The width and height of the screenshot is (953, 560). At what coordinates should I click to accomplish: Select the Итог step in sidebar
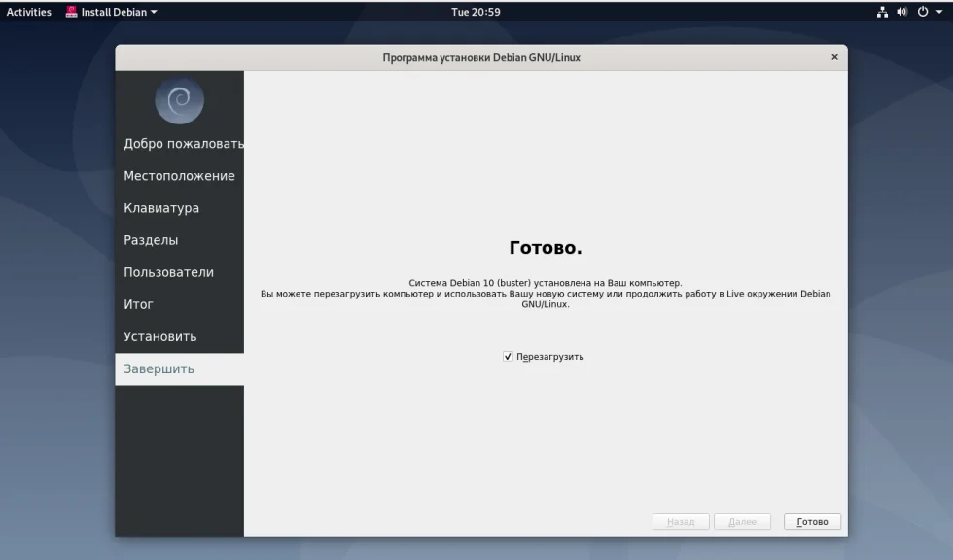179,304
